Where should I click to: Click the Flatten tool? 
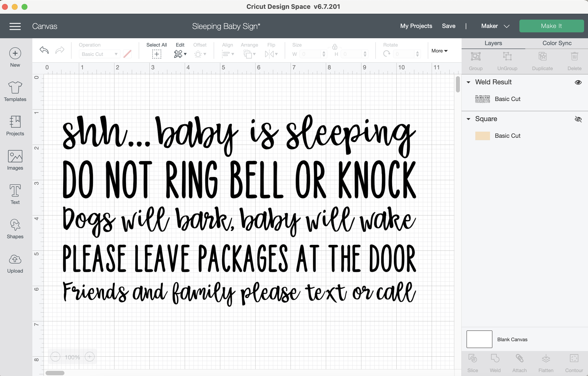pyautogui.click(x=546, y=363)
